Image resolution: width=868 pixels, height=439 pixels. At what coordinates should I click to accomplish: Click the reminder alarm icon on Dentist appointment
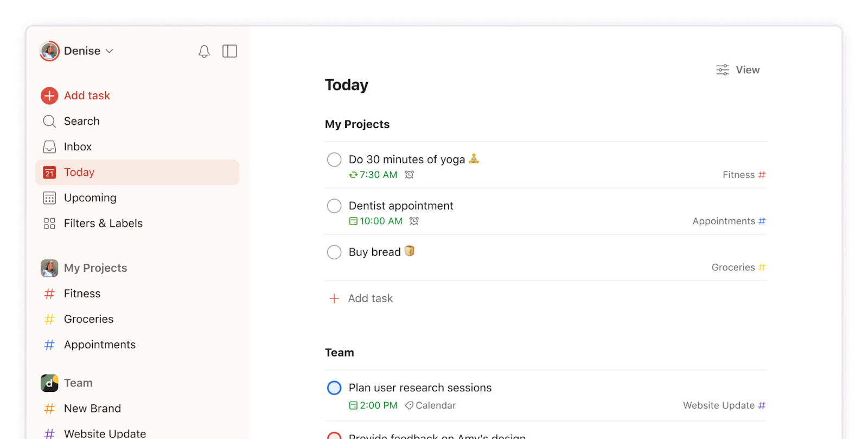(x=414, y=221)
